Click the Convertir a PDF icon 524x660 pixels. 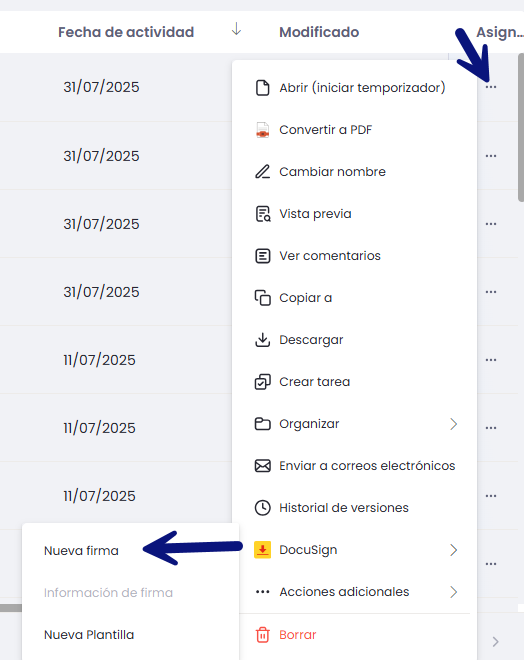click(263, 130)
